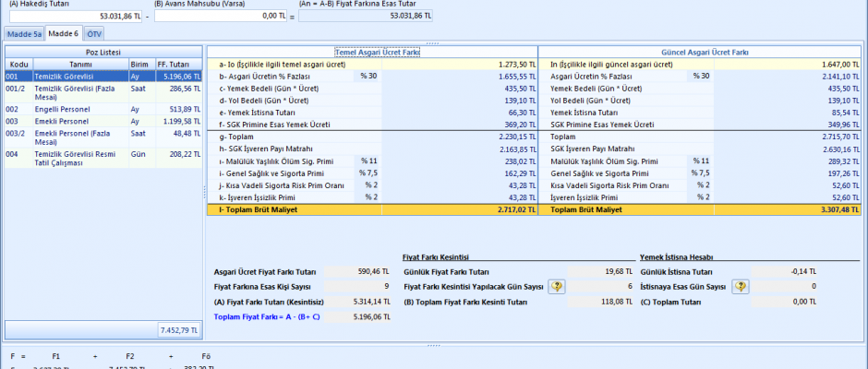
Task: Open the OTV tab
Action: point(94,33)
